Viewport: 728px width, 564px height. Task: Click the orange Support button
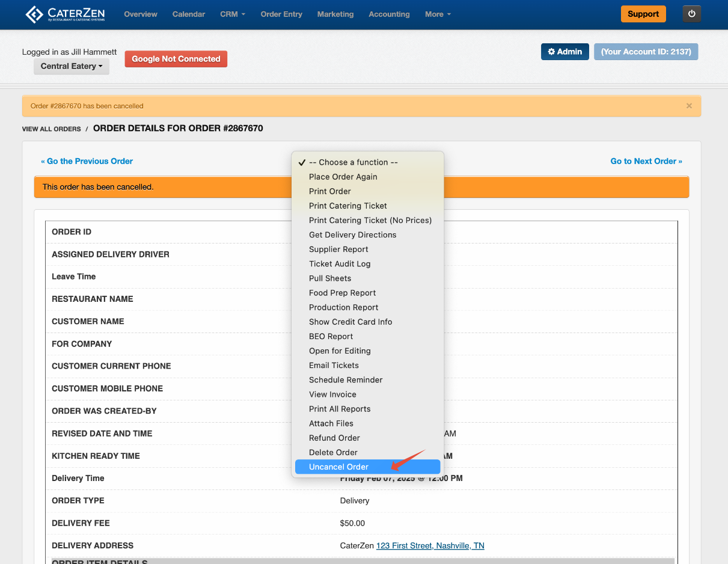pos(643,14)
